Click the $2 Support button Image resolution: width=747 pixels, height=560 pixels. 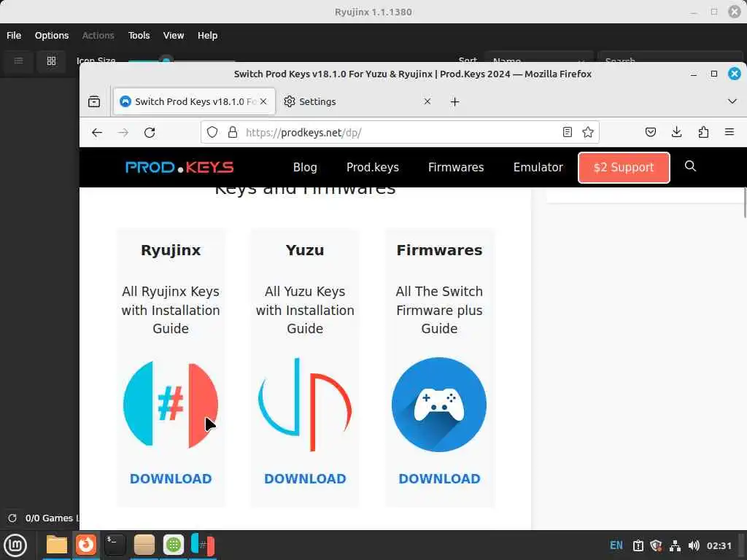click(x=624, y=167)
